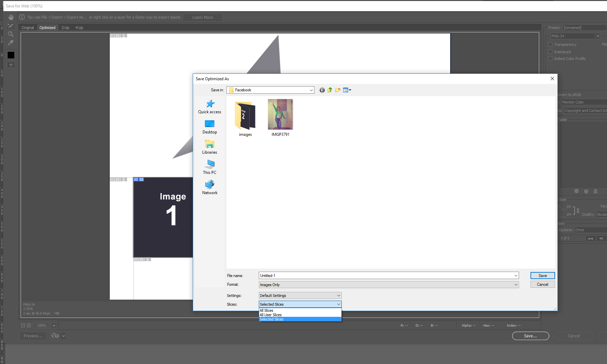
Task: Close the Save Optimized As dialog
Action: [552, 79]
